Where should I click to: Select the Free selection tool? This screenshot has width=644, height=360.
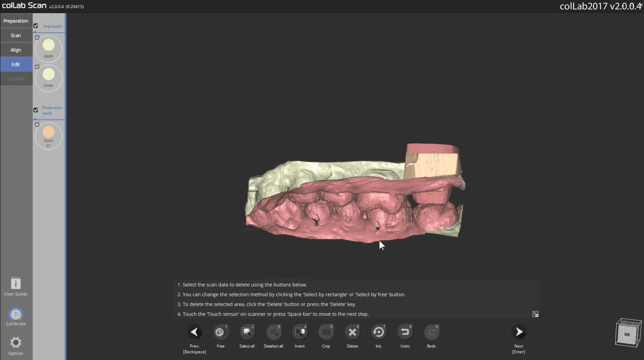220,332
